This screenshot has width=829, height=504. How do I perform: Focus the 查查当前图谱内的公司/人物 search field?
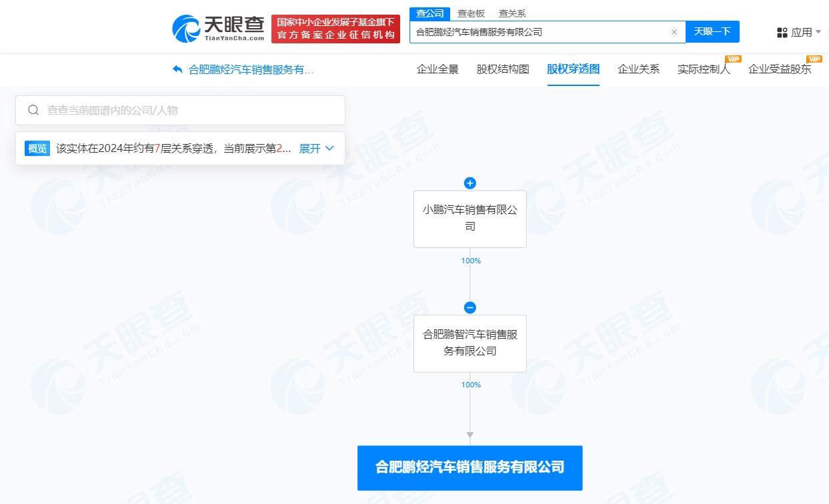tap(180, 110)
